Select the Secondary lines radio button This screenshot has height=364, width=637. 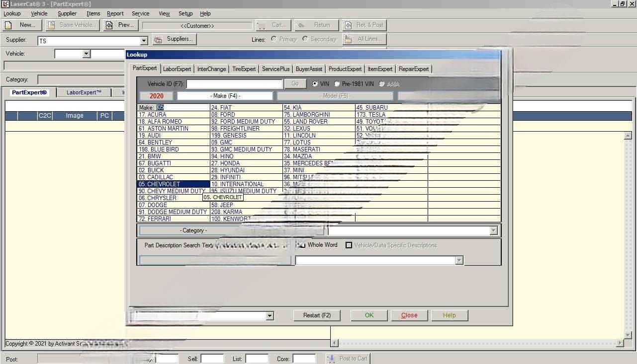pyautogui.click(x=305, y=39)
